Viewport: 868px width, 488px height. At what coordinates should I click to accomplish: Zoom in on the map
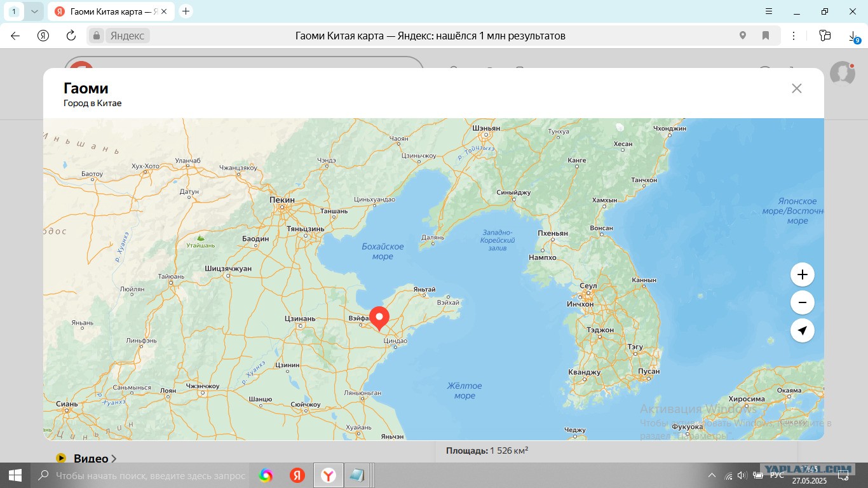pyautogui.click(x=803, y=274)
